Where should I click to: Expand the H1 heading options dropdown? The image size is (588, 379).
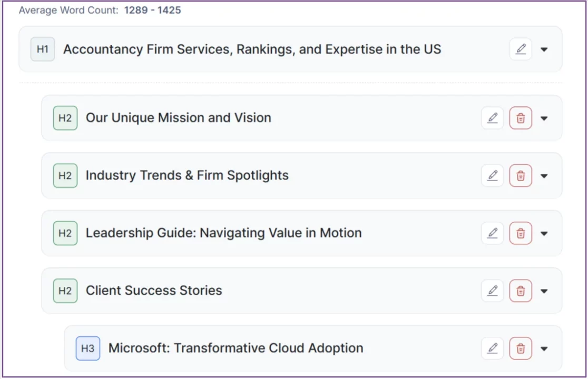544,49
